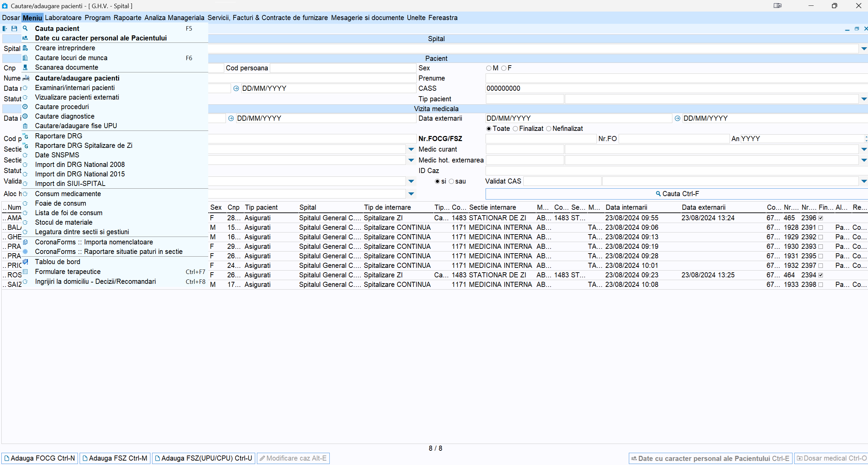Click the dashboard icon beside Tablou de bord
Screen dimensions: 868x465
click(25, 262)
